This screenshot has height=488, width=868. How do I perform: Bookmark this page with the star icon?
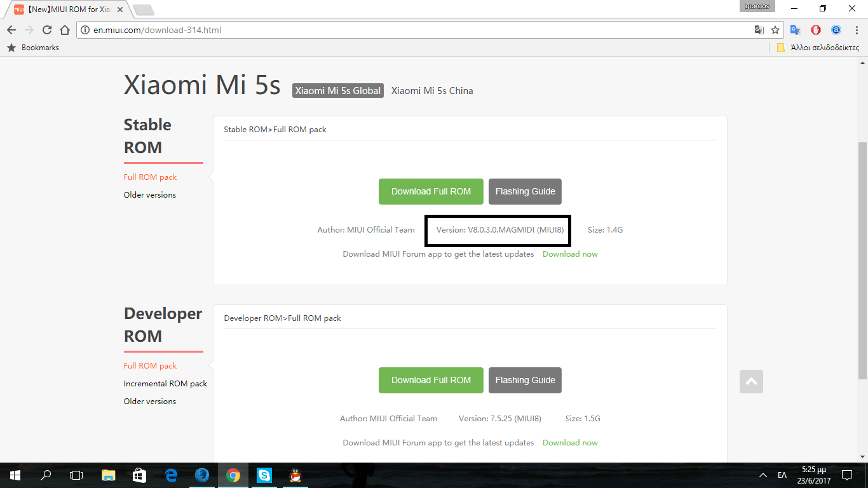click(x=775, y=30)
